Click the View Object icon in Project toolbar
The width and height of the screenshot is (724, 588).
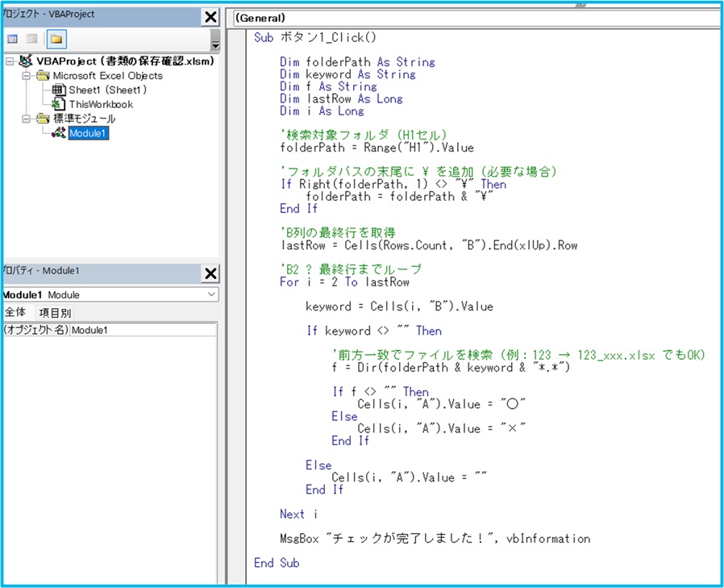tap(32, 39)
